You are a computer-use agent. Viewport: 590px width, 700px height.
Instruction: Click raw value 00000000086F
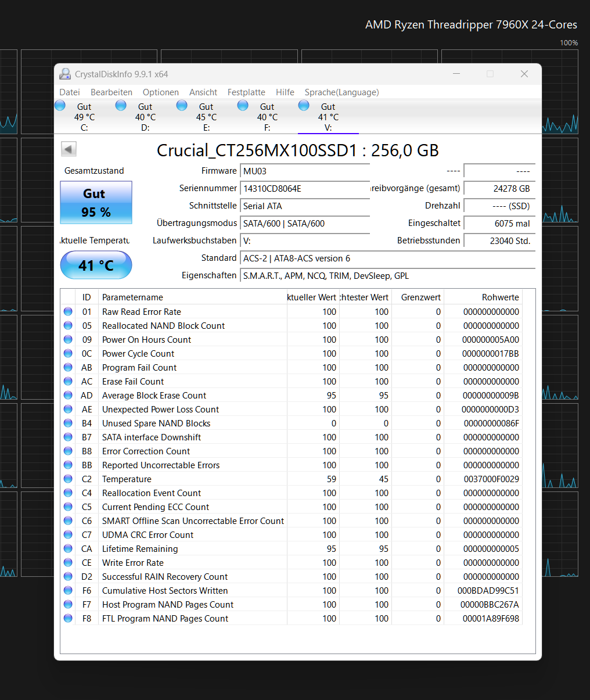[491, 423]
